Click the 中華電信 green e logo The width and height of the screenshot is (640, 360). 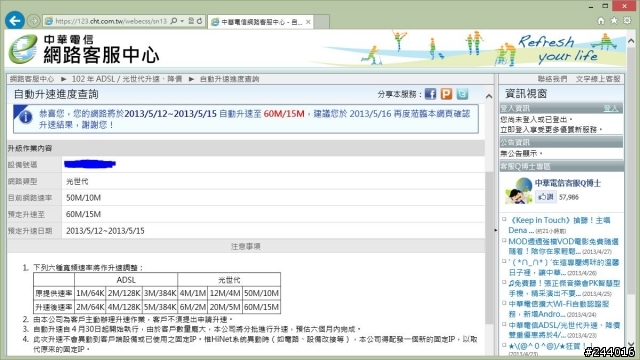(x=23, y=49)
